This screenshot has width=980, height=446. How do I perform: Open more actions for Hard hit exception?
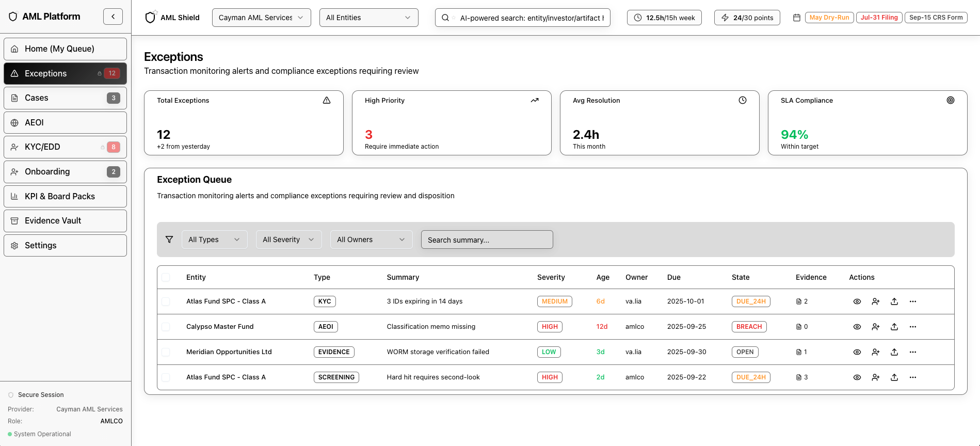click(912, 377)
